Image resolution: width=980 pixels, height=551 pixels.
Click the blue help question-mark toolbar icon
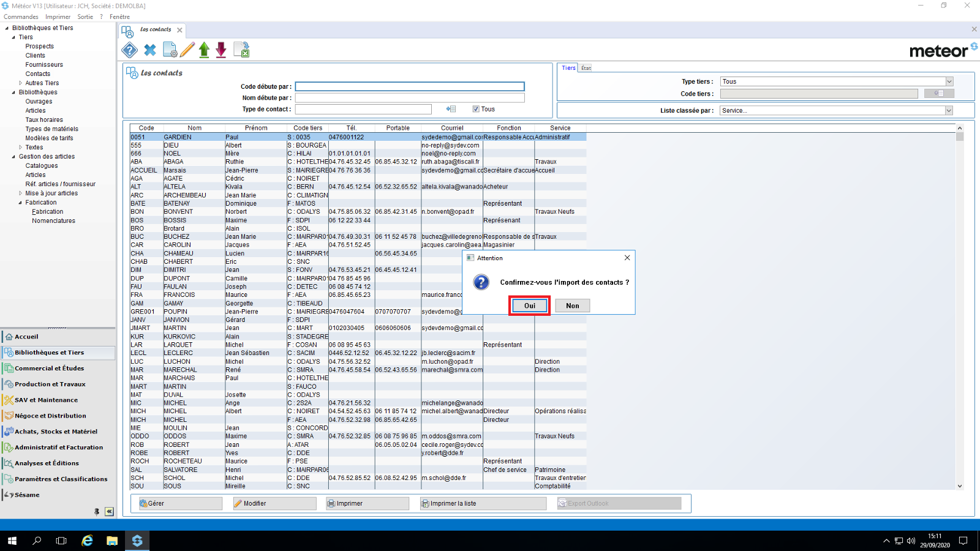[129, 50]
